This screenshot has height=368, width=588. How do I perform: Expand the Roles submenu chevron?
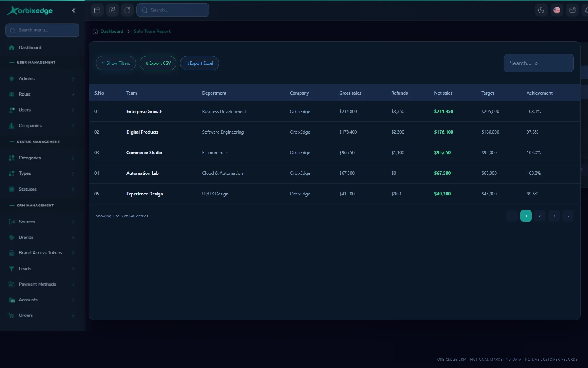(73, 94)
